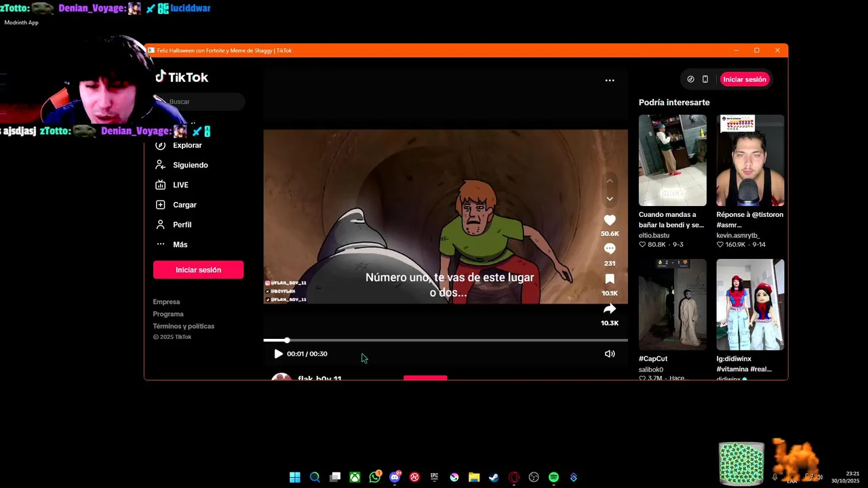
Task: Mute audio with the speaker icon
Action: (610, 354)
